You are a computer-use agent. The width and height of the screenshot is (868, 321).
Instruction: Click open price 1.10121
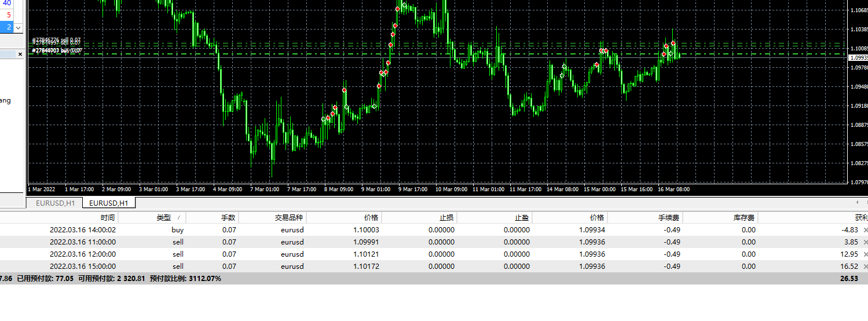[365, 254]
